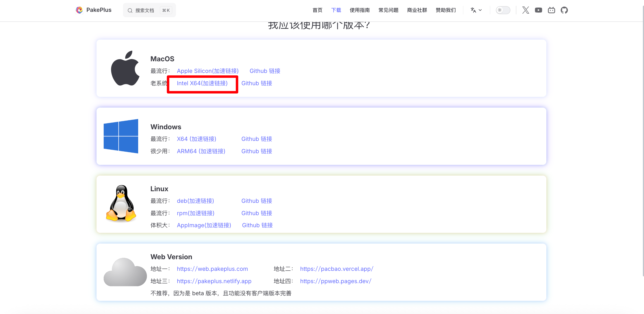
Task: Expand the language translation dropdown
Action: [476, 10]
